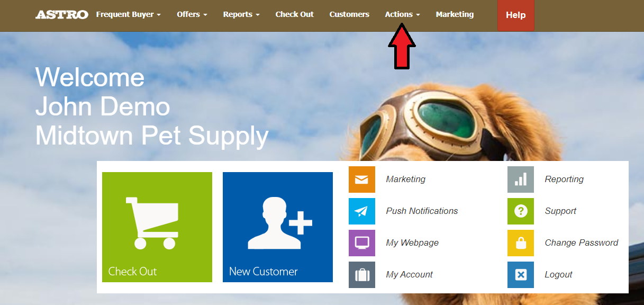Open the My Webpage link

(413, 243)
